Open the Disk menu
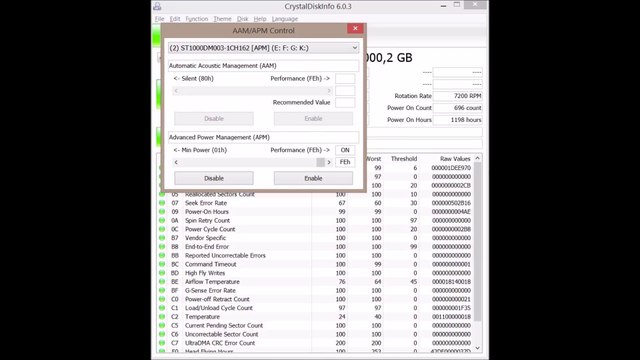This screenshot has width=640, height=360. (242, 19)
